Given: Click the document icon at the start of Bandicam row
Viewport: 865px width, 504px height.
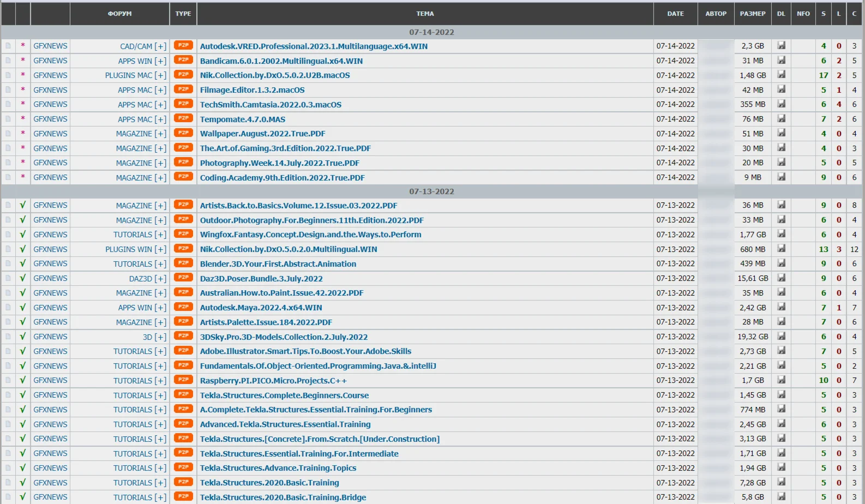Looking at the screenshot, I should pos(8,61).
